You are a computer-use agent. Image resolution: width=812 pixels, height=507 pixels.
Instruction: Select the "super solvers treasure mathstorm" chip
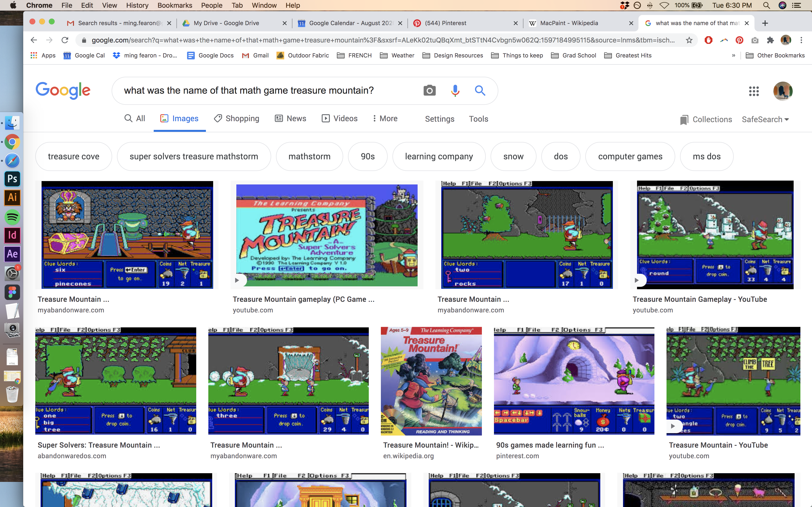pyautogui.click(x=194, y=156)
